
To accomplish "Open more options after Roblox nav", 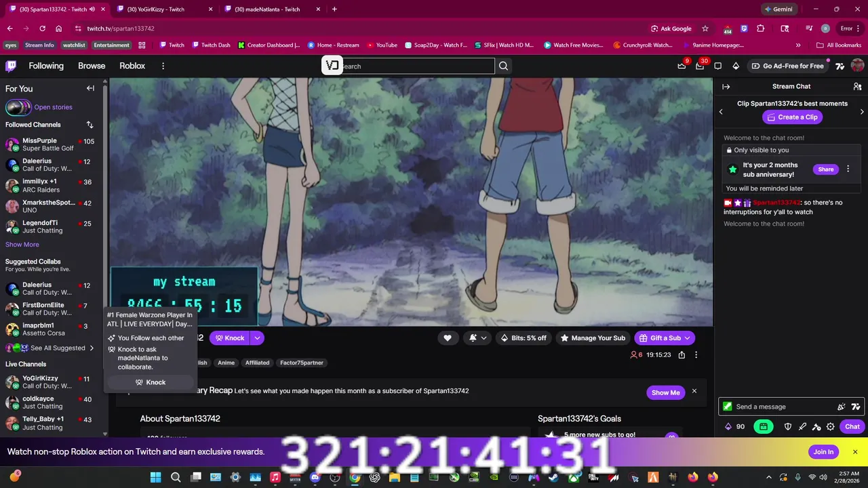I will [163, 66].
